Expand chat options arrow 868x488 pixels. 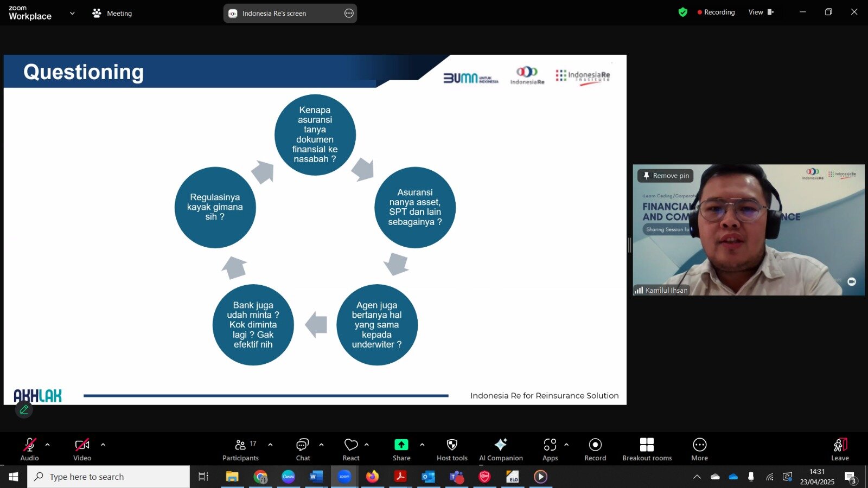coord(321,445)
